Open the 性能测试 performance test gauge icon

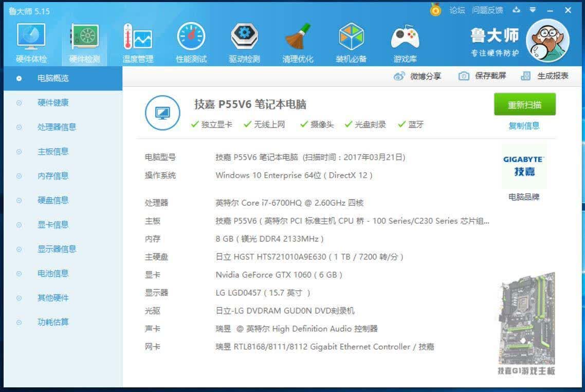[191, 36]
